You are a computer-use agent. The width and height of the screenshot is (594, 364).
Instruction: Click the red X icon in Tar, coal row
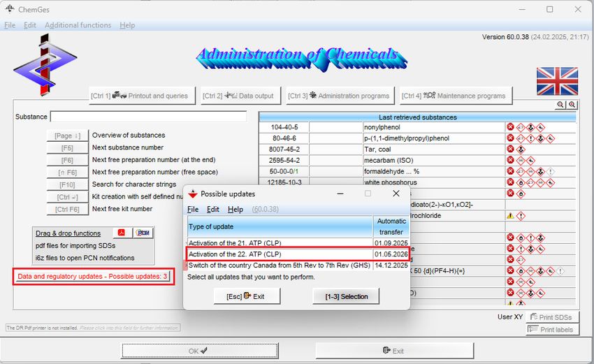(x=510, y=150)
